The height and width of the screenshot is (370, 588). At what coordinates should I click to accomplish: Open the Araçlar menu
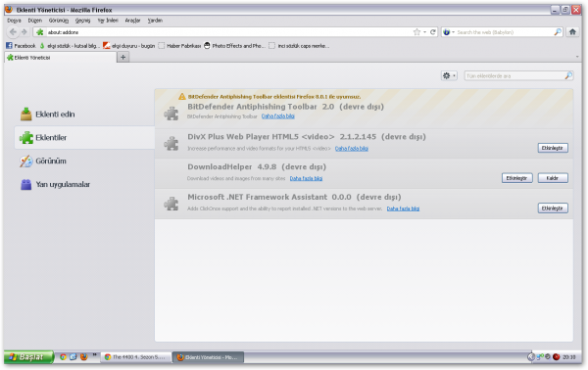[x=132, y=21]
